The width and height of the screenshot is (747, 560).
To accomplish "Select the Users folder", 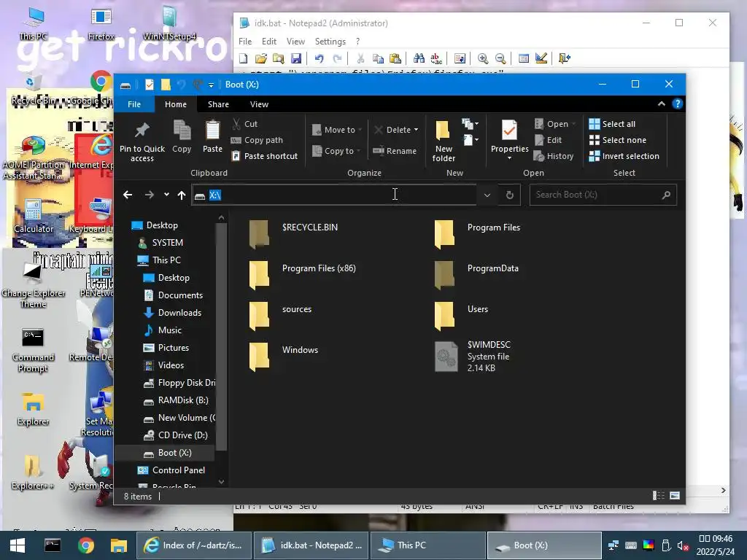I will coord(462,315).
